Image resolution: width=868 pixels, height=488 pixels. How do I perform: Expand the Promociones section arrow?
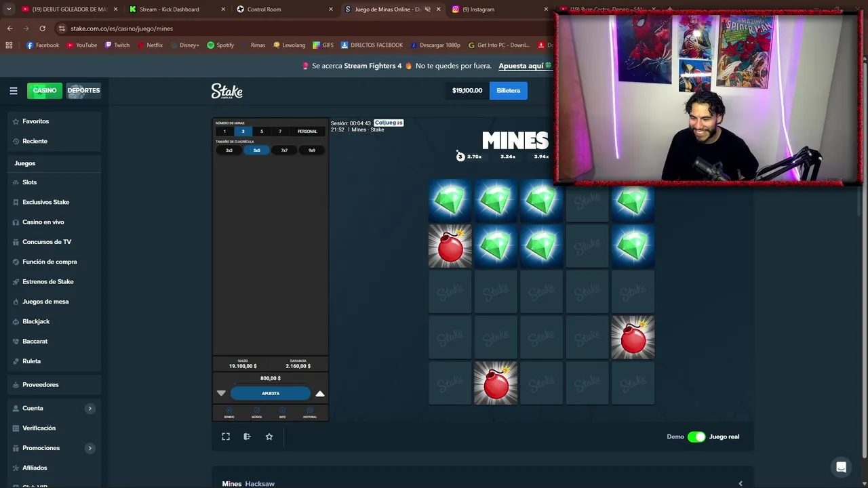(x=90, y=448)
